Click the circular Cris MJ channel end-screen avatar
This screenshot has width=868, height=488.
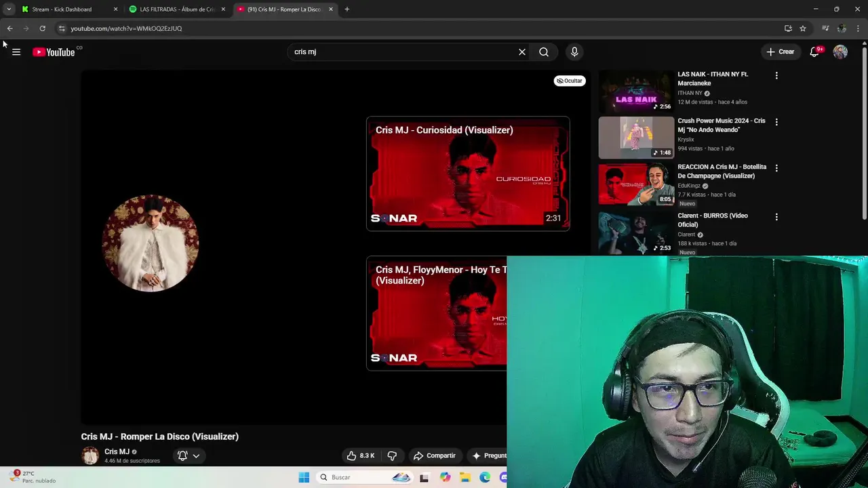pyautogui.click(x=150, y=243)
